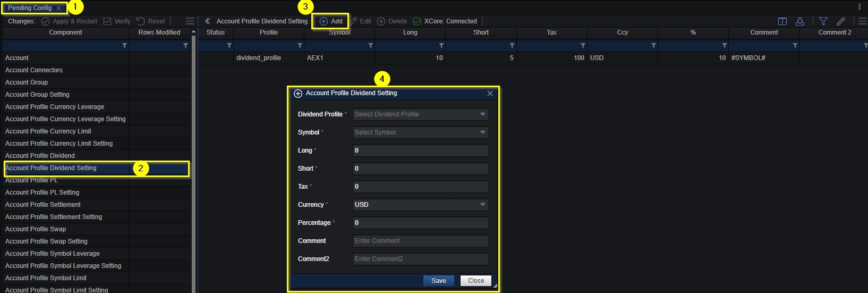868x293 pixels.
Task: Click Reset changes button
Action: (x=151, y=21)
